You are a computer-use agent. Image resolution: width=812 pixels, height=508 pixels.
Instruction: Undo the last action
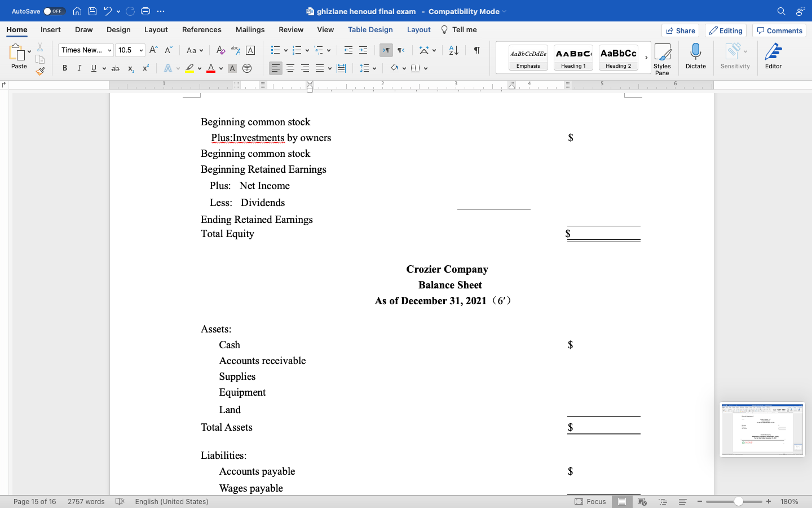[x=108, y=11]
